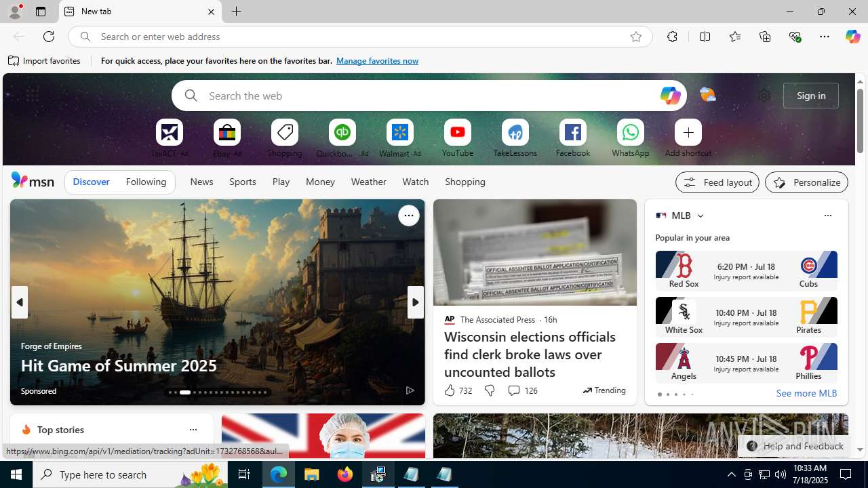Open the Collections toolbar icon
868x488 pixels.
click(765, 37)
